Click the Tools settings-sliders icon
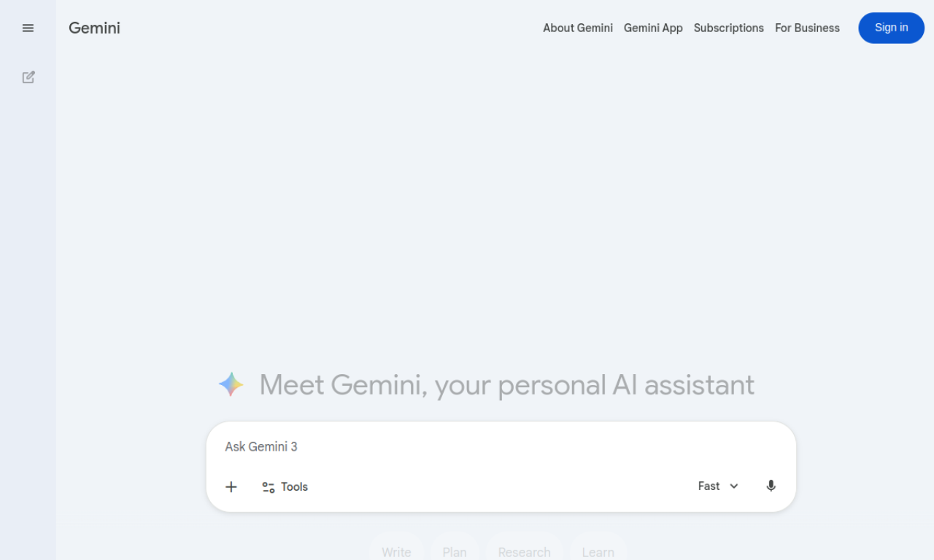 (x=267, y=486)
